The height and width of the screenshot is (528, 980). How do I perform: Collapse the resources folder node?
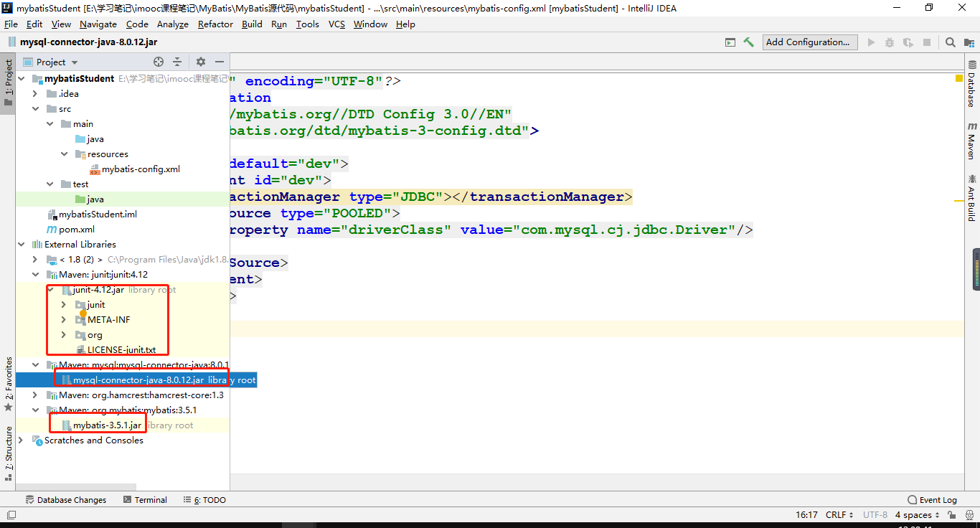click(x=64, y=154)
